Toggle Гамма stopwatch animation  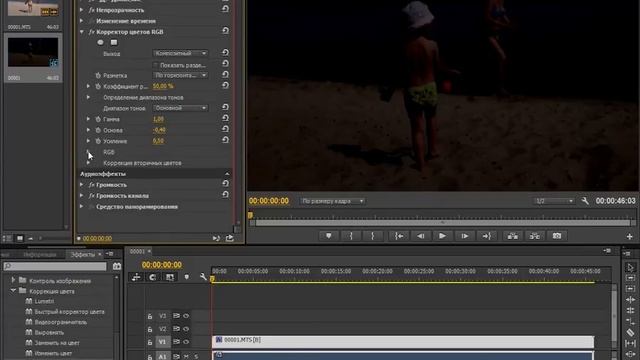coord(98,119)
